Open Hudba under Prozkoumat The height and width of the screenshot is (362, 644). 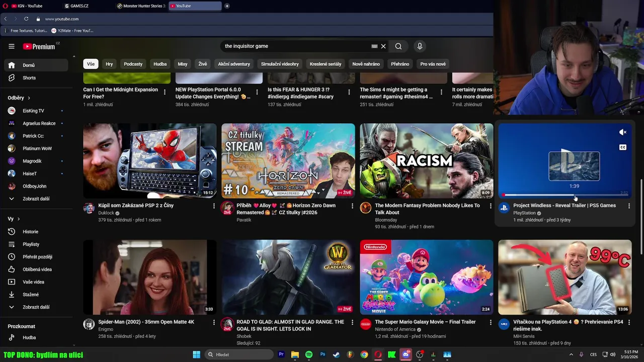click(36, 338)
